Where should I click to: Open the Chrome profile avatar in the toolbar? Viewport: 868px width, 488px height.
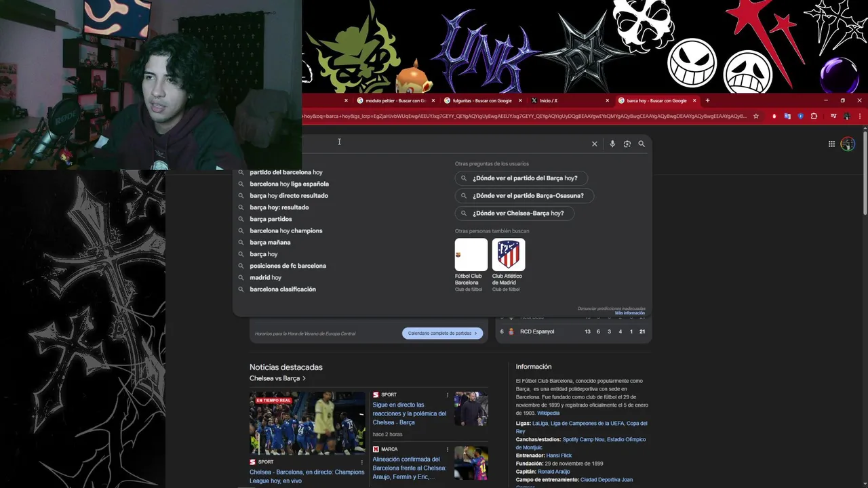tap(848, 116)
